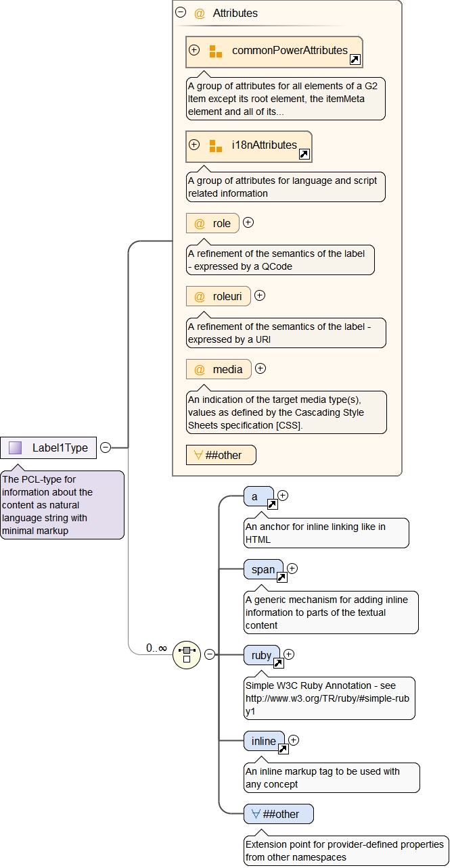The width and height of the screenshot is (454, 868).
Task: Expand the media attribute
Action: tap(260, 368)
